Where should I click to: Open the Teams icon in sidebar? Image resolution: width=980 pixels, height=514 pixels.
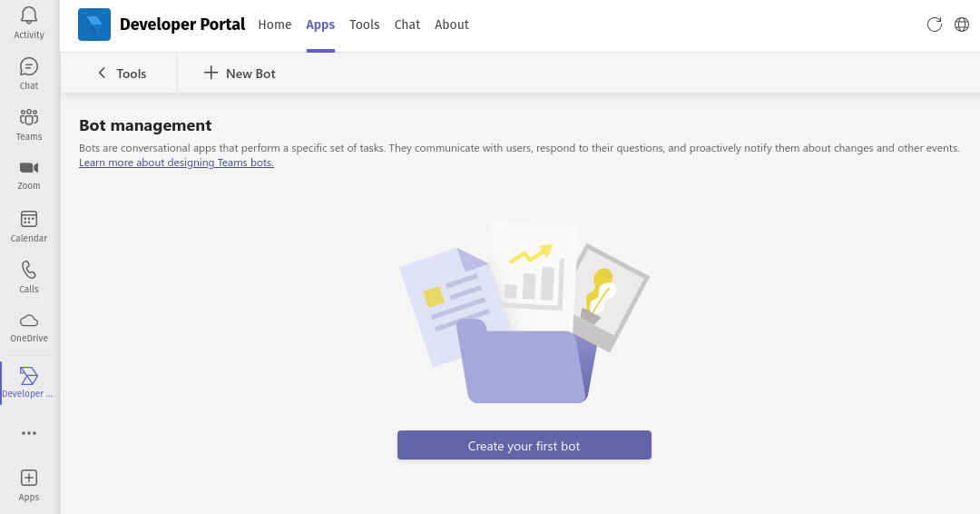pos(29,117)
